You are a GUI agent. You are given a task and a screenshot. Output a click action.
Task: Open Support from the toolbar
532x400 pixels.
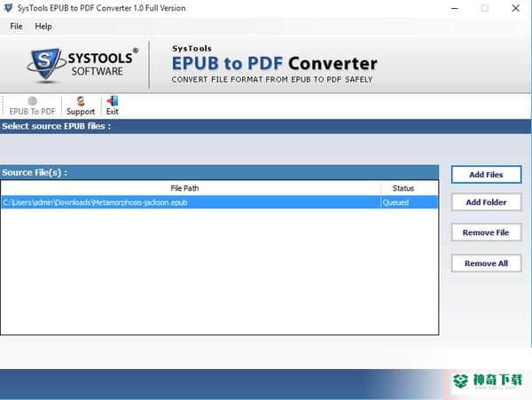point(81,106)
